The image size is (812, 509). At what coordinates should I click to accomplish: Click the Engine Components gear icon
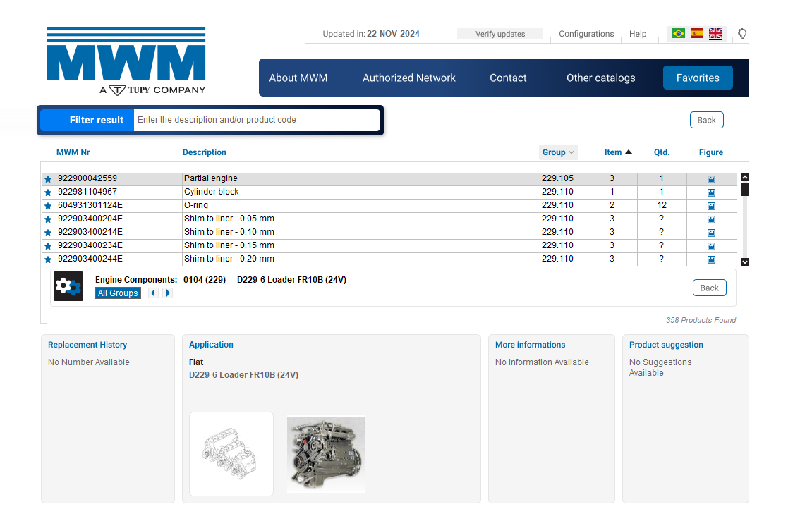coord(68,286)
